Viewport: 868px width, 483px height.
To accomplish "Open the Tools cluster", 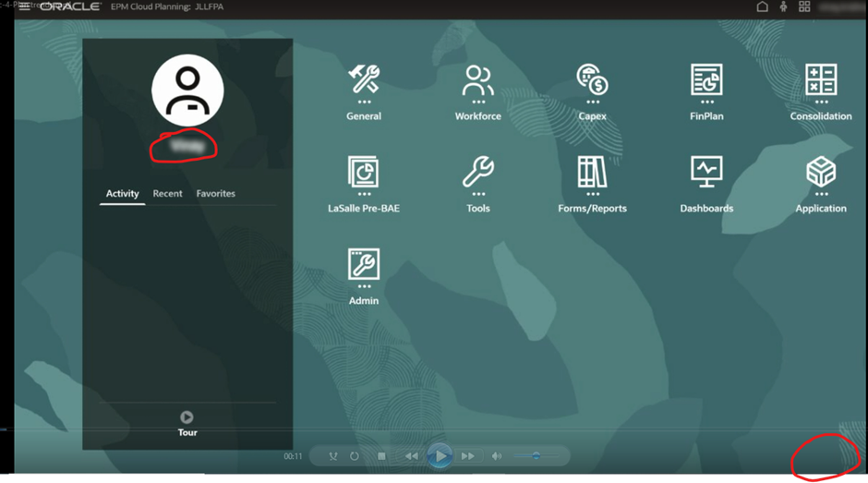I will [477, 185].
